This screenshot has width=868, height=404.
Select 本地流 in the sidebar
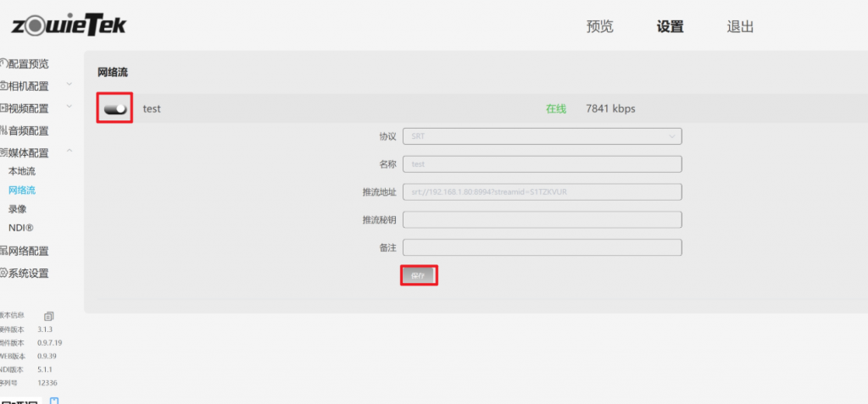click(22, 172)
